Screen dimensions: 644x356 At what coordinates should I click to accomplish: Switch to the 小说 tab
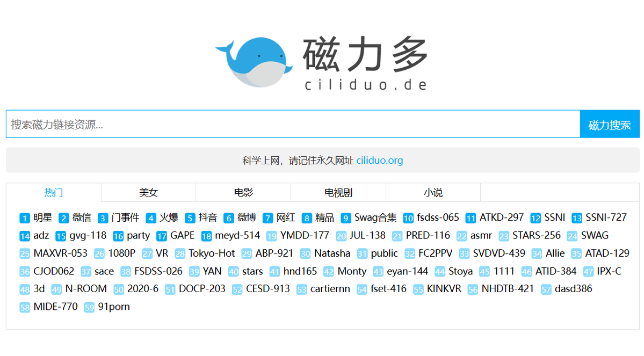(x=433, y=193)
